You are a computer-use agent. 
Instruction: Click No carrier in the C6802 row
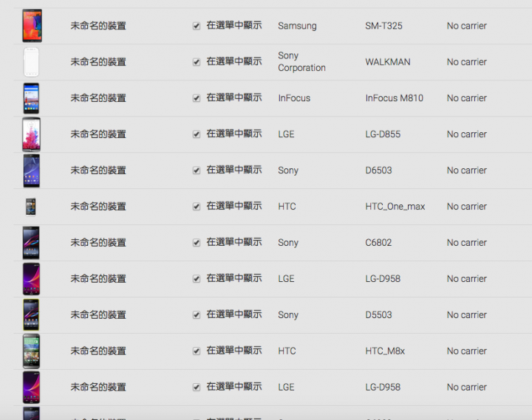point(467,243)
